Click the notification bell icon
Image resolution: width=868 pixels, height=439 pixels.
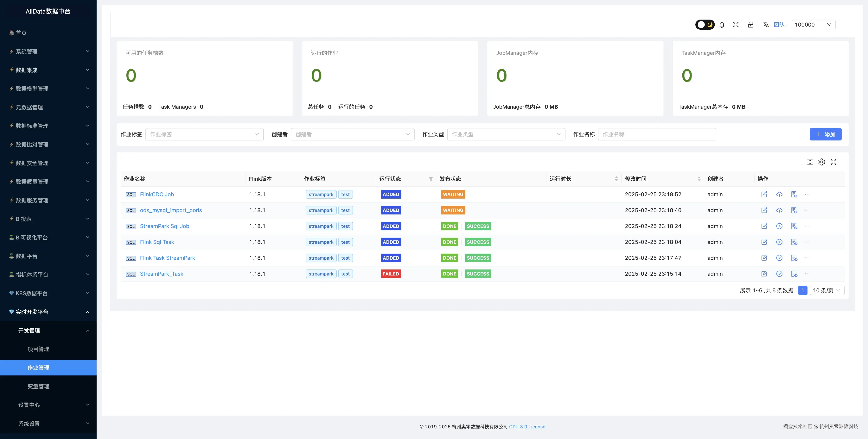coord(722,25)
